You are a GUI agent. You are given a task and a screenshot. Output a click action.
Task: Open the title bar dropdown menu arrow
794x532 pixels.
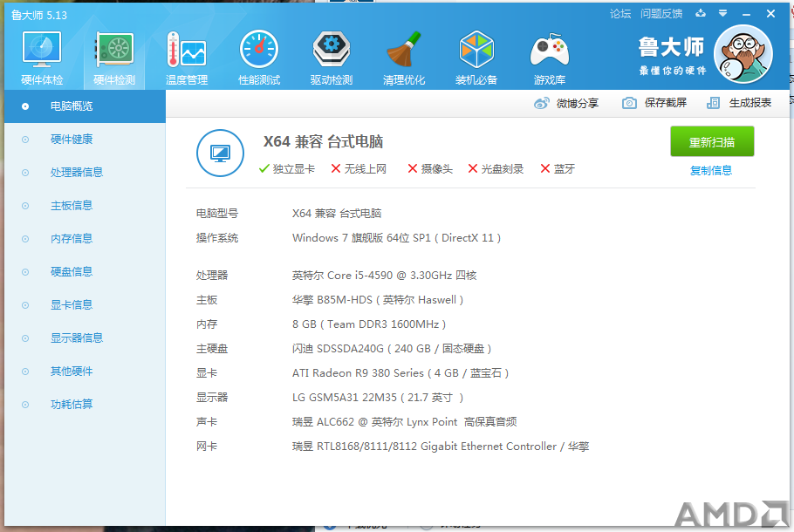723,13
